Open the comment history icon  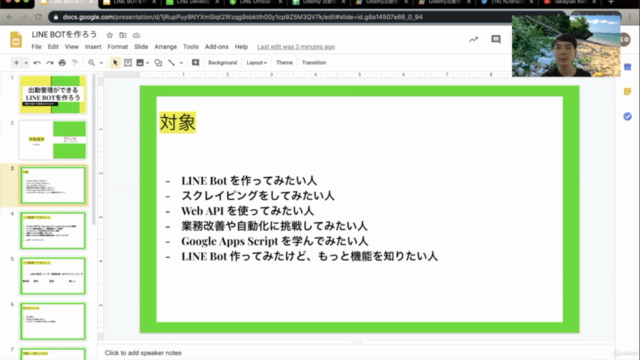(x=496, y=39)
